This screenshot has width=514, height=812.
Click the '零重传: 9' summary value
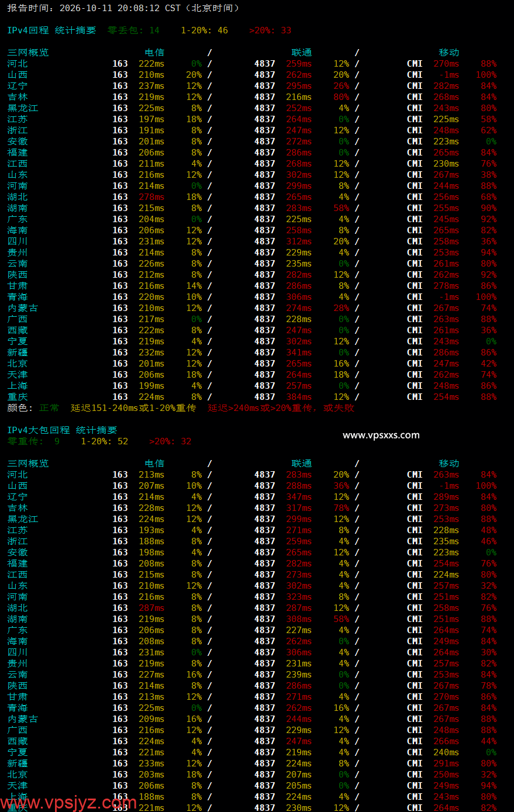click(33, 441)
